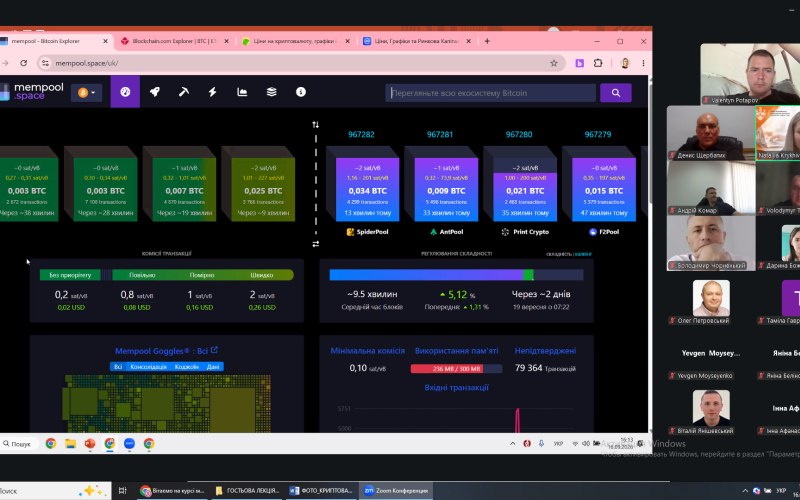This screenshot has height=500, width=800.
Task: Open new Chrome tab with plus
Action: point(487,41)
